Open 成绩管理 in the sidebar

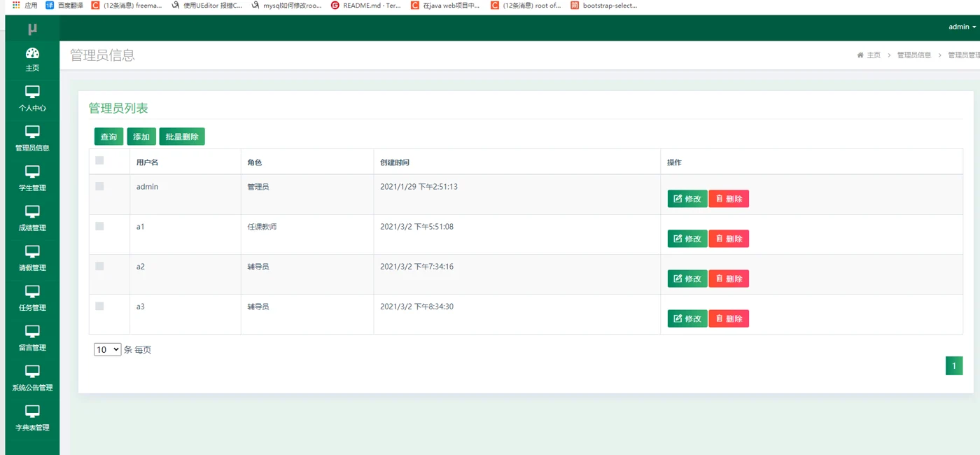[x=32, y=219]
